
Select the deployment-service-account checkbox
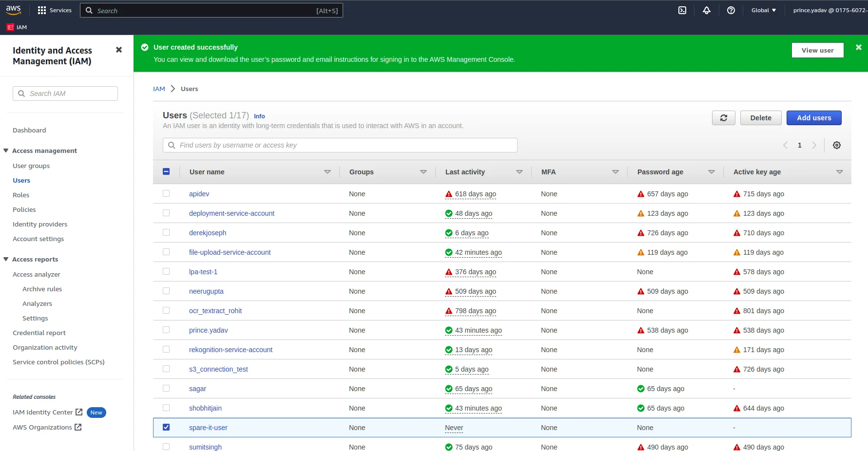166,213
